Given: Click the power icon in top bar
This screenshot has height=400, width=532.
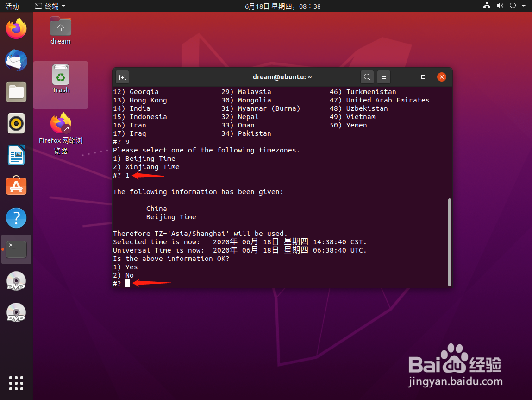Looking at the screenshot, I should click(x=513, y=6).
